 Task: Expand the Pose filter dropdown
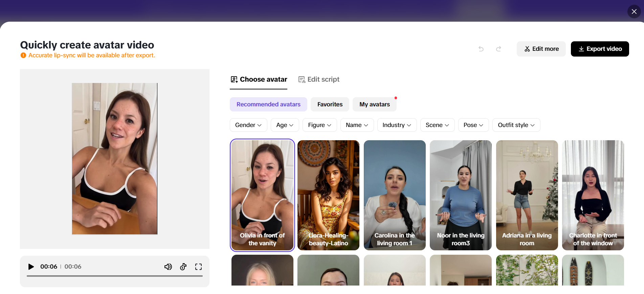(473, 125)
